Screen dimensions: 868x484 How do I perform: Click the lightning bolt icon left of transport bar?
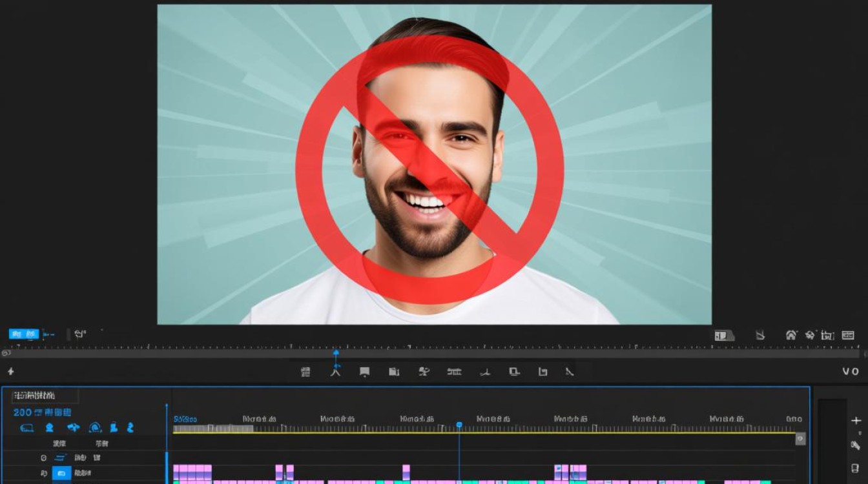(x=10, y=371)
